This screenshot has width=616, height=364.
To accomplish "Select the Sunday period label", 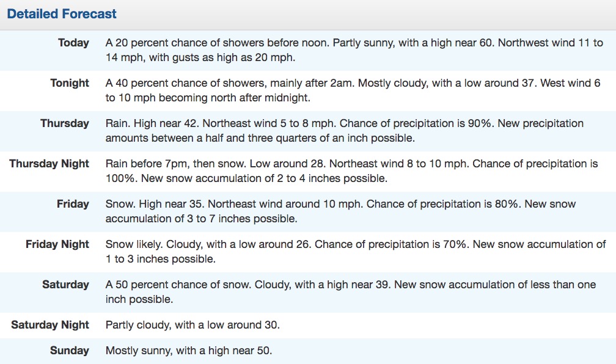I will point(70,350).
